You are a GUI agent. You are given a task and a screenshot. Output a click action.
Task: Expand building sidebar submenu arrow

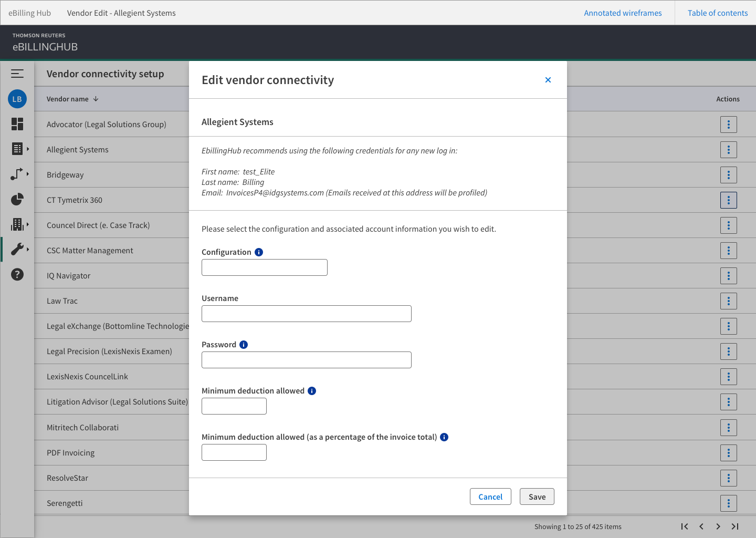28,224
